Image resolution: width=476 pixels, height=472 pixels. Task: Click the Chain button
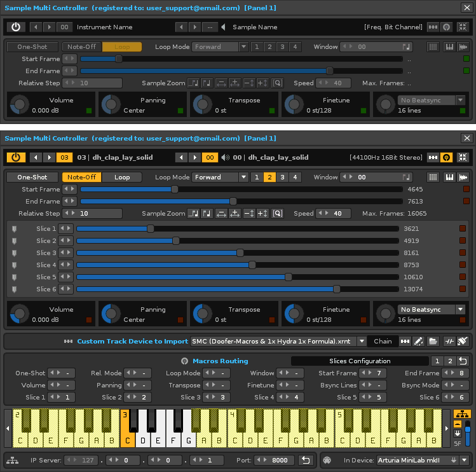point(383,342)
